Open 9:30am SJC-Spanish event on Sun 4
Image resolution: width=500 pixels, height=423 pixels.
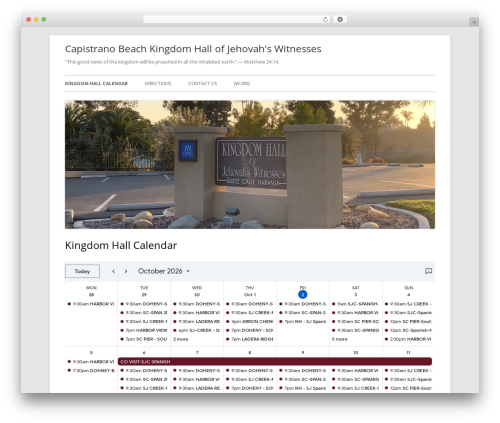pyautogui.click(x=409, y=313)
